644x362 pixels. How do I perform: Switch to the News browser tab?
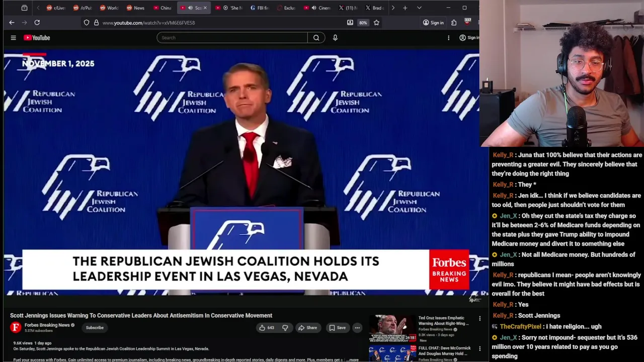(135, 8)
